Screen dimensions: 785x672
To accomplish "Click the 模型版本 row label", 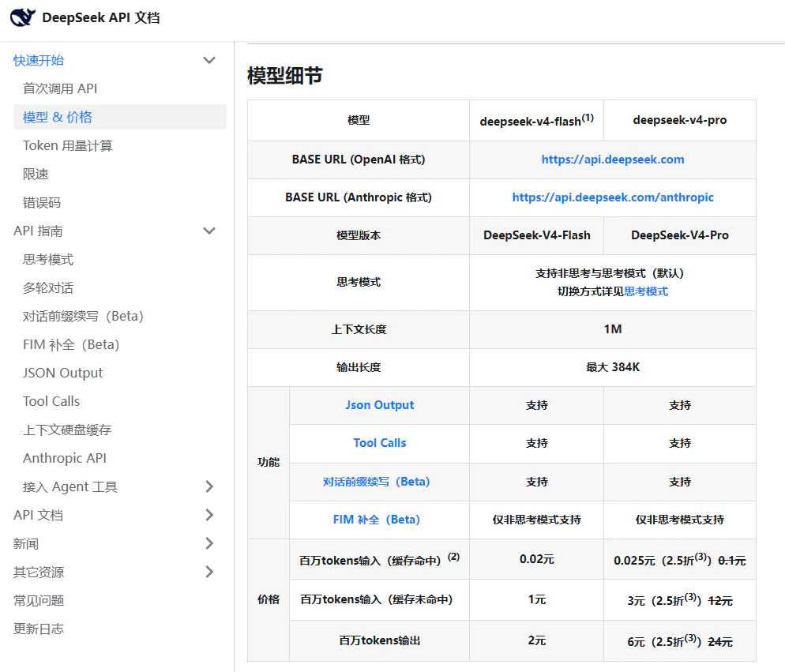I will pos(359,235).
